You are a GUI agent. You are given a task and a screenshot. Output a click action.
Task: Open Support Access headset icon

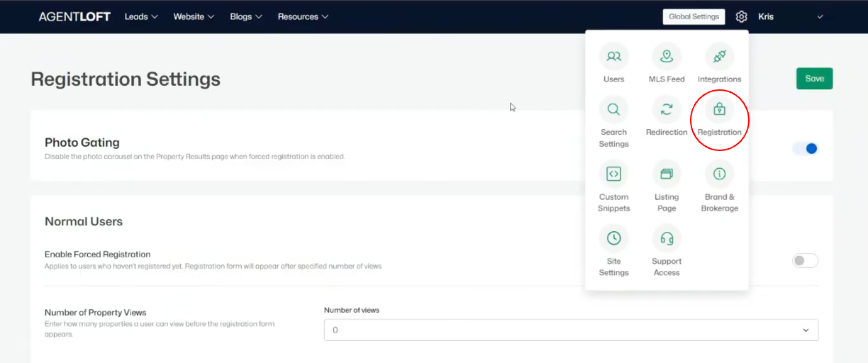667,238
